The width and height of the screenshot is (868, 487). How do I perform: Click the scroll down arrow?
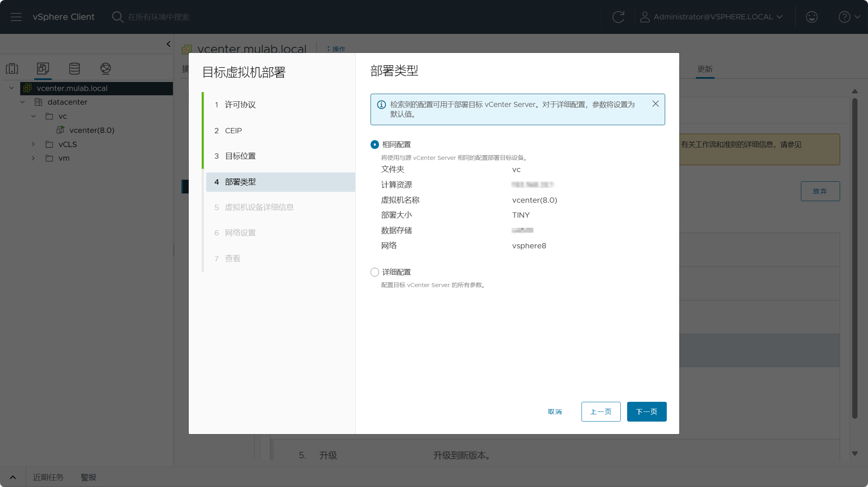click(x=855, y=453)
